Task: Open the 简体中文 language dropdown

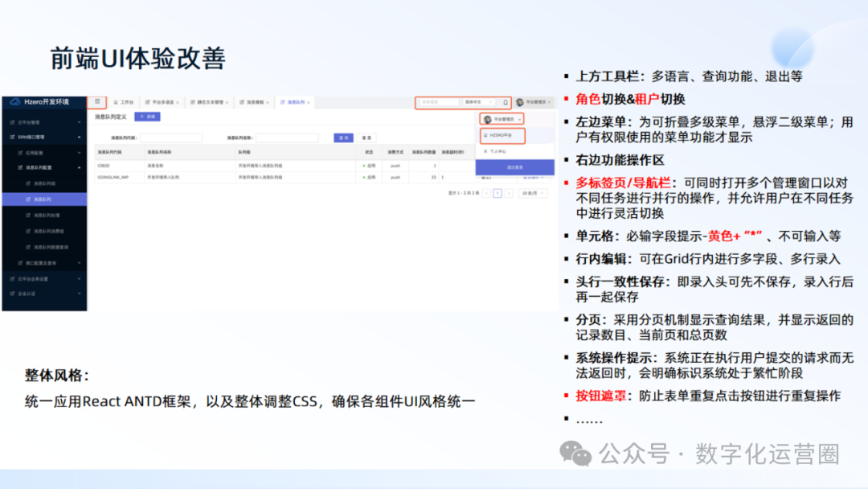Action: pyautogui.click(x=479, y=102)
